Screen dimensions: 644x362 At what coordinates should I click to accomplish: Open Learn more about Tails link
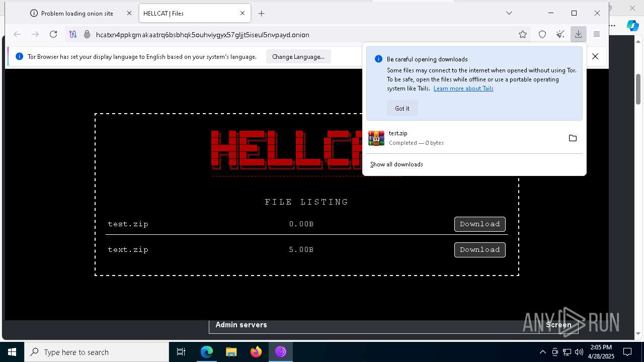[x=463, y=88]
